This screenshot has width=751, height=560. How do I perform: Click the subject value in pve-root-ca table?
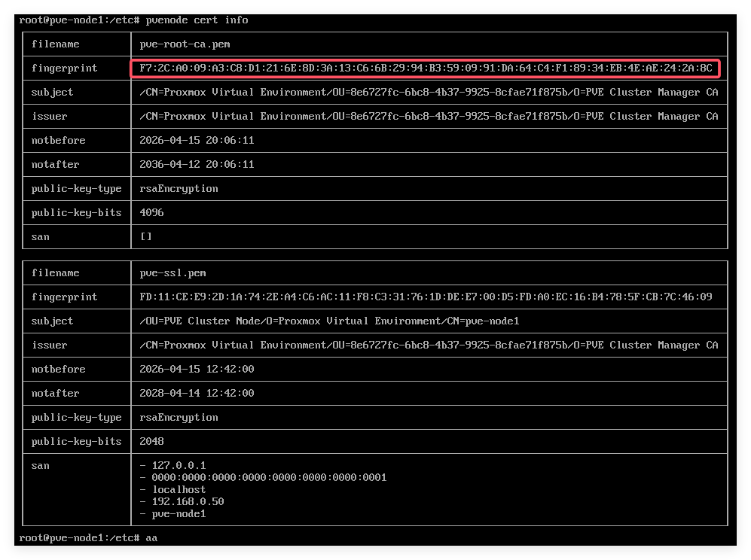[x=429, y=93]
